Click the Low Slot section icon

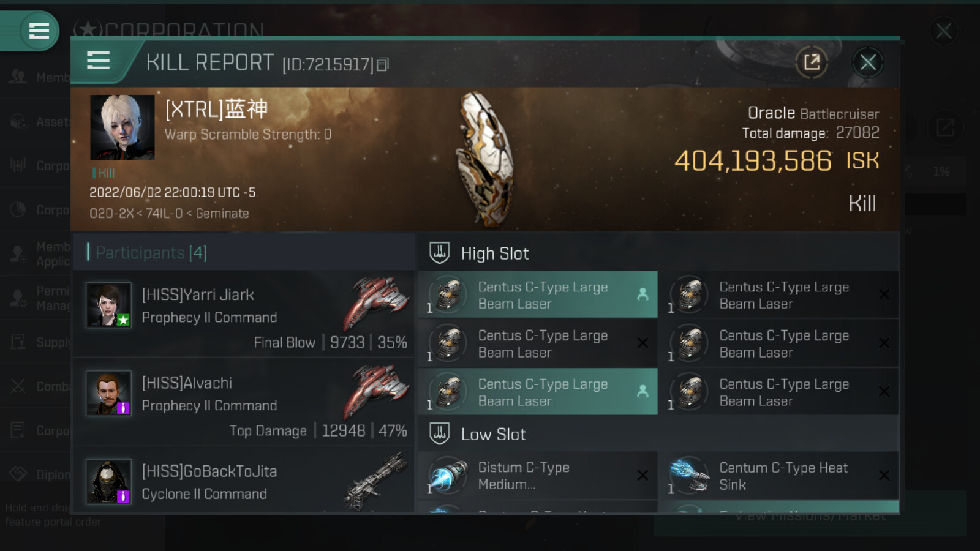click(x=439, y=433)
